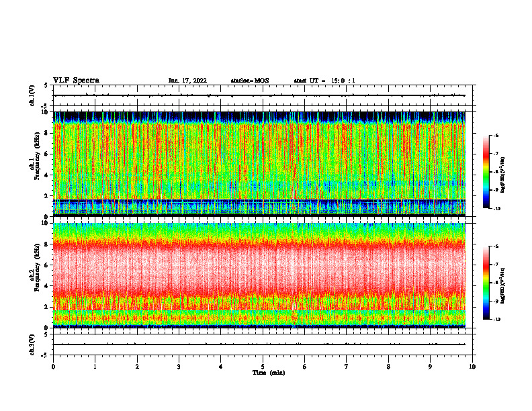The image size is (532, 411).
Task: Click the "-9" label on ch.2 colorbar
Action: coord(496,301)
